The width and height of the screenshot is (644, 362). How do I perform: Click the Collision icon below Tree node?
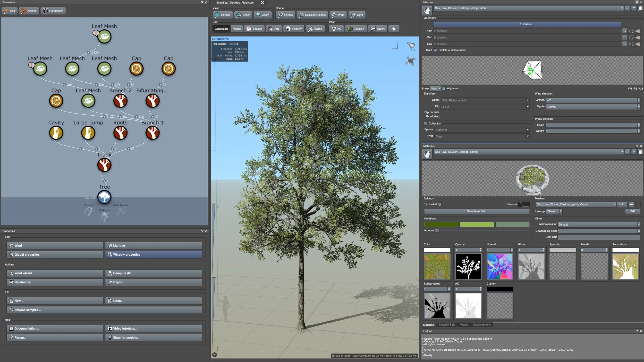(104, 217)
